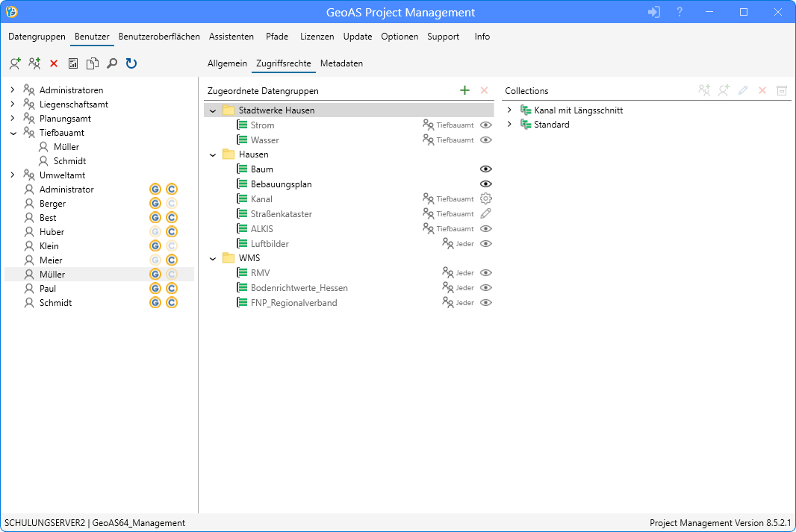Viewport: 796px width, 532px height.
Task: Expand the Kanal mit Längsschnitt collection
Action: click(509, 110)
